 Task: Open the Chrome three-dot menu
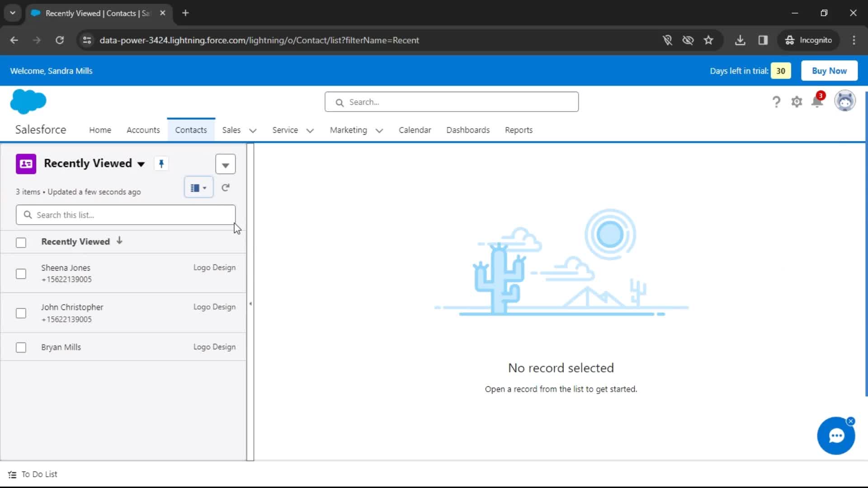[854, 40]
